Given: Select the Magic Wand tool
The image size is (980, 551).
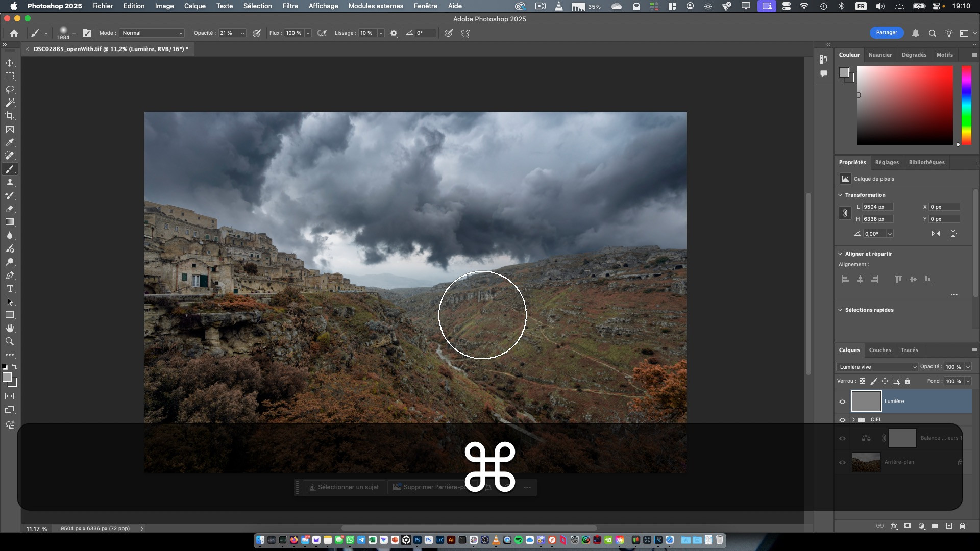Looking at the screenshot, I should coord(10,103).
